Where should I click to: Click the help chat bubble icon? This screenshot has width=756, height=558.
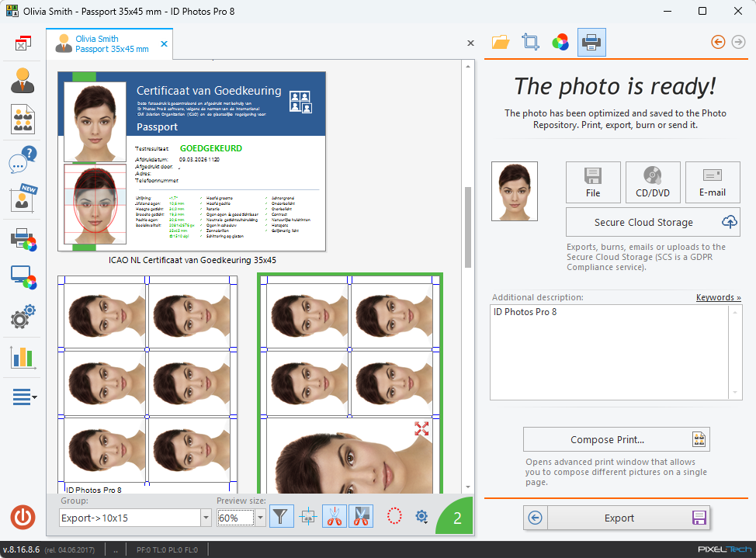(x=23, y=160)
